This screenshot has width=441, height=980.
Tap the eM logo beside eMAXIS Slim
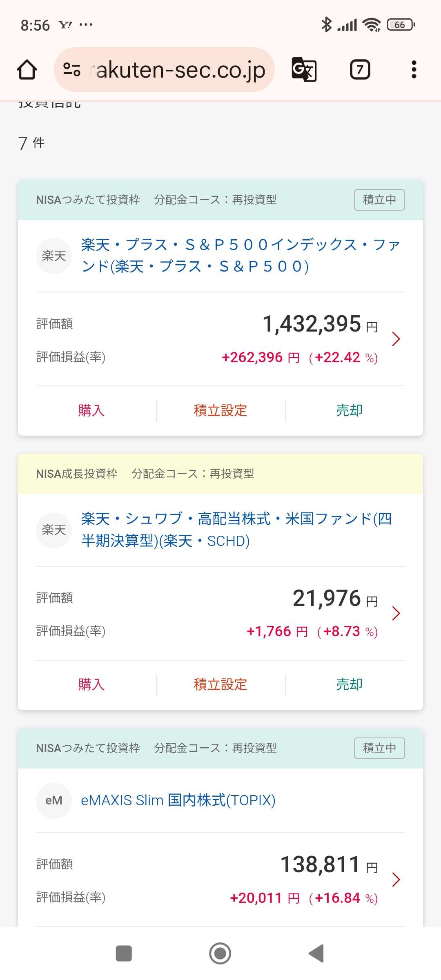click(x=54, y=800)
